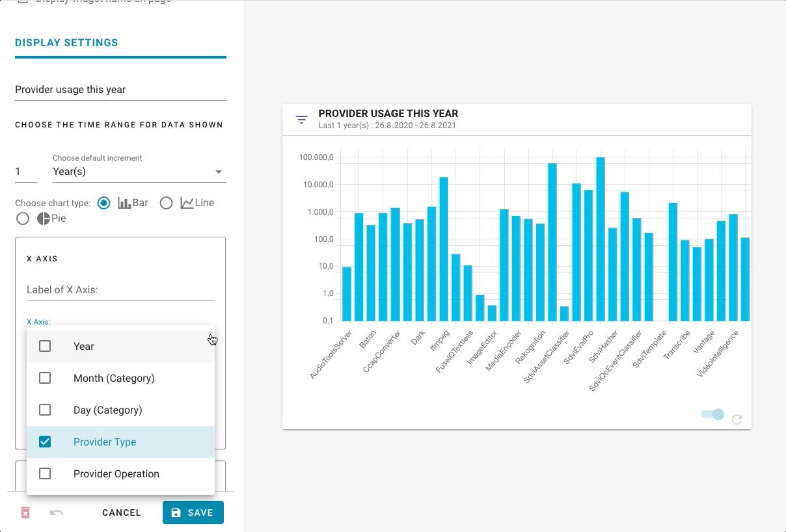Click the chart refresh icon
The image size is (786, 532).
[737, 419]
